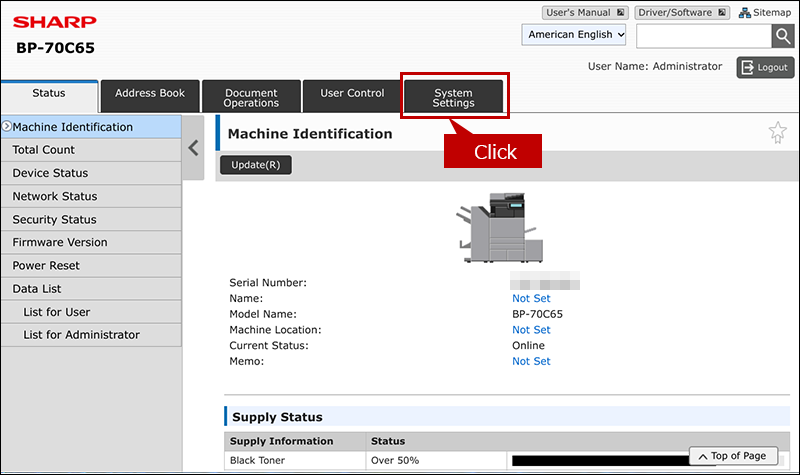
Task: Open Network Status in sidebar
Action: (x=91, y=196)
